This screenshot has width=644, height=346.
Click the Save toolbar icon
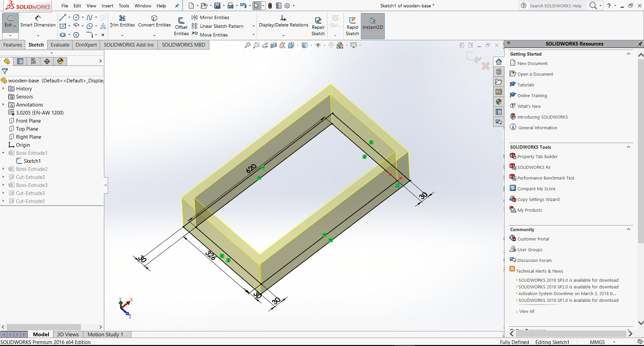(217, 6)
